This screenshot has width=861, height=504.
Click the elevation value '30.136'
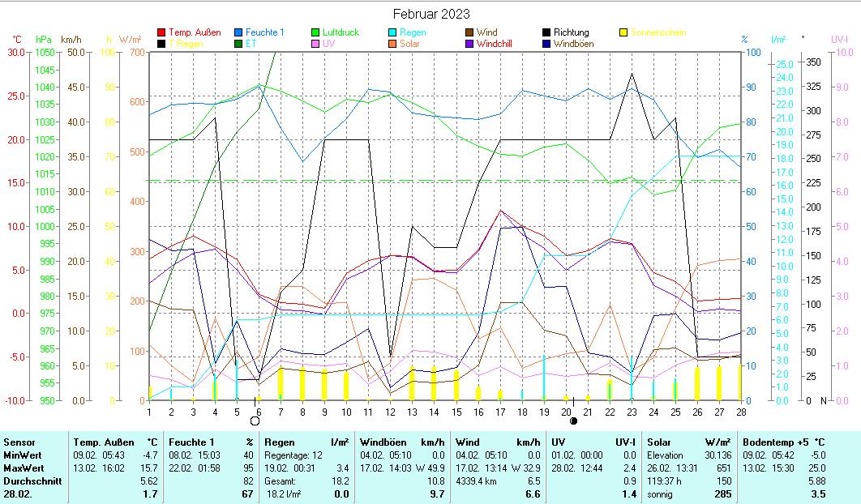[x=718, y=455]
